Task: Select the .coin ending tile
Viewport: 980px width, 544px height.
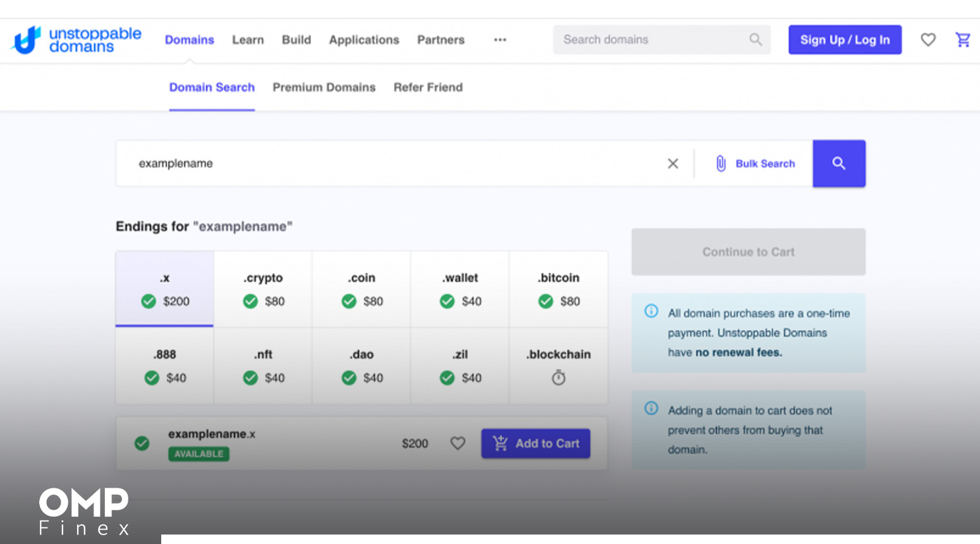Action: tap(361, 289)
